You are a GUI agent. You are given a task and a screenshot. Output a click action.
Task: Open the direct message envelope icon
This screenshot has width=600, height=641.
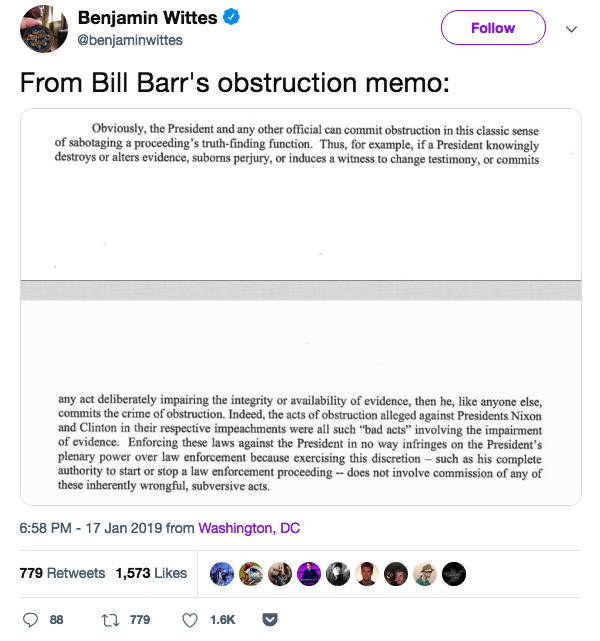point(269,620)
